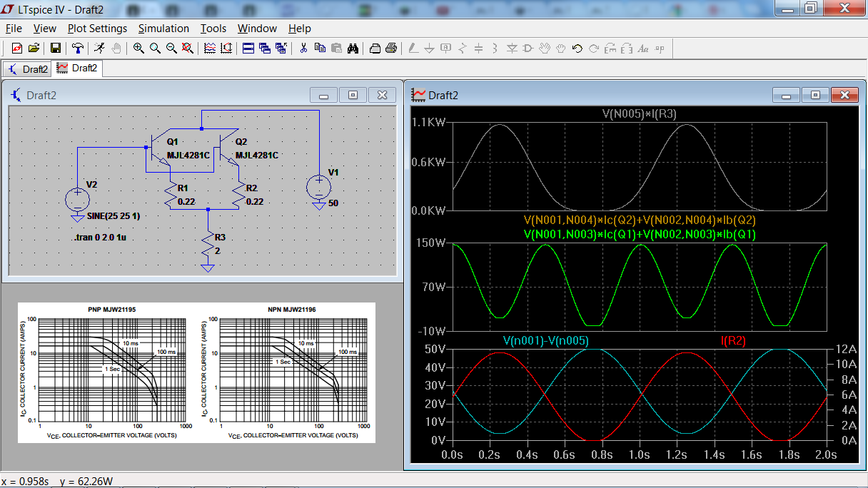Open the Help menu
The width and height of the screenshot is (868, 488).
300,29
